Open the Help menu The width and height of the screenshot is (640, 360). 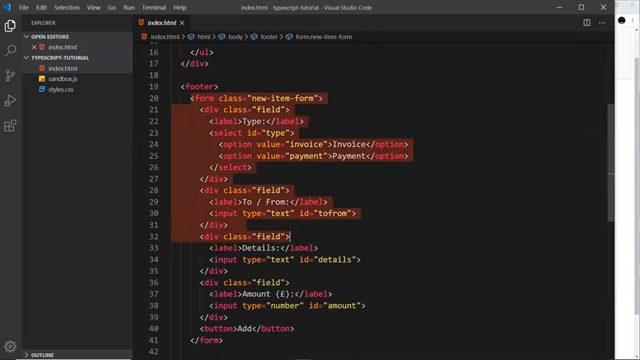pyautogui.click(x=180, y=7)
